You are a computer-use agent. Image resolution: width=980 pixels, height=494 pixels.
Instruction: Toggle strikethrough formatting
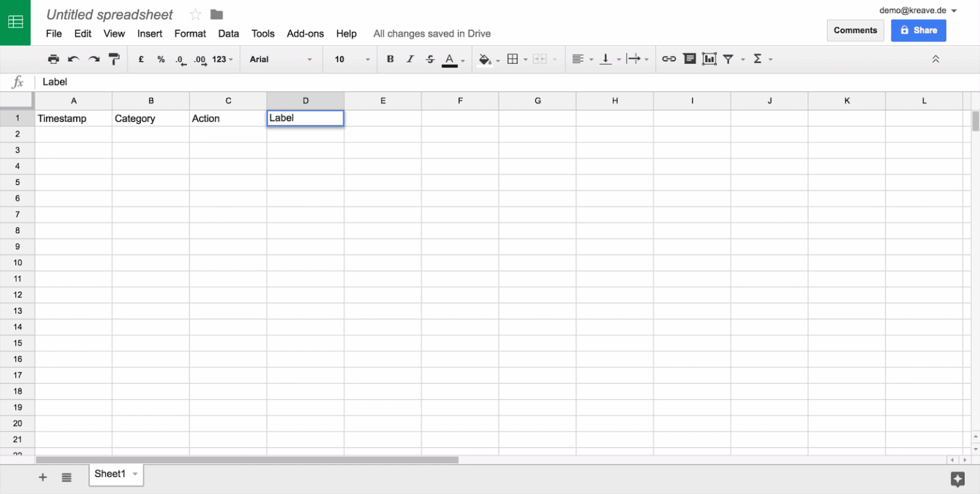coord(430,59)
